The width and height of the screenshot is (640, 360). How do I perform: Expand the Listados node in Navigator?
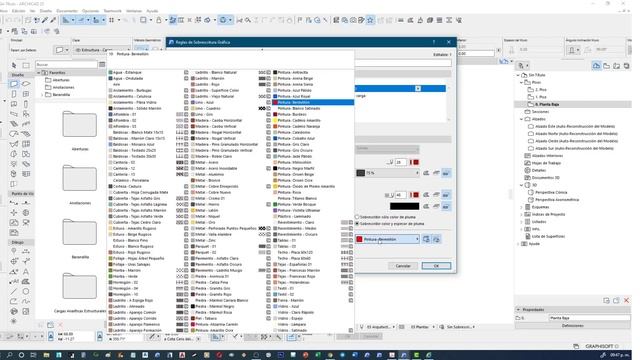521,222
